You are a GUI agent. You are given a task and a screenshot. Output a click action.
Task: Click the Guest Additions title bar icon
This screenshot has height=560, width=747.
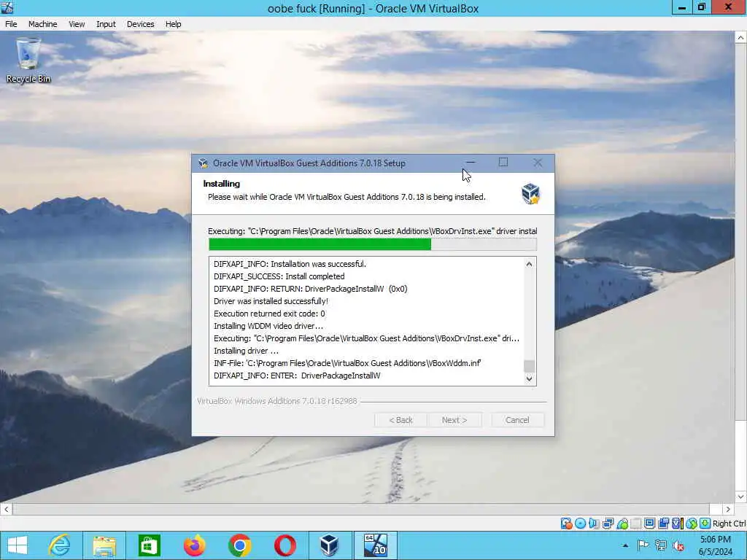point(204,163)
